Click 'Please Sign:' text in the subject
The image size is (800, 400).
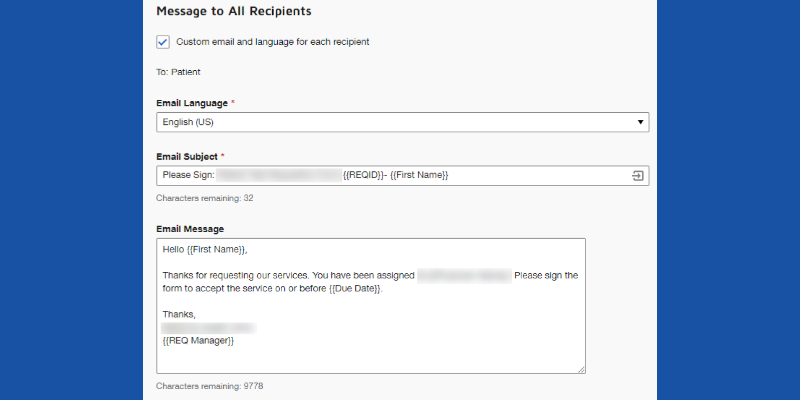[x=188, y=176]
